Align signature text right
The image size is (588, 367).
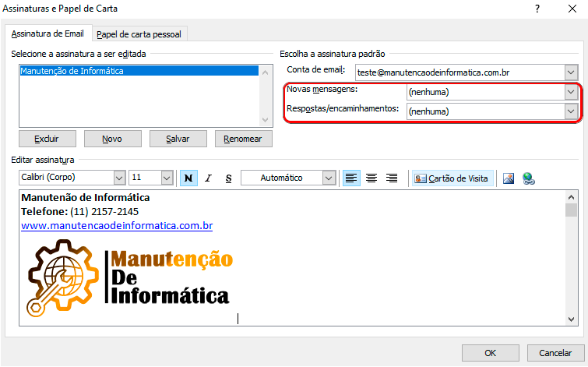point(392,178)
